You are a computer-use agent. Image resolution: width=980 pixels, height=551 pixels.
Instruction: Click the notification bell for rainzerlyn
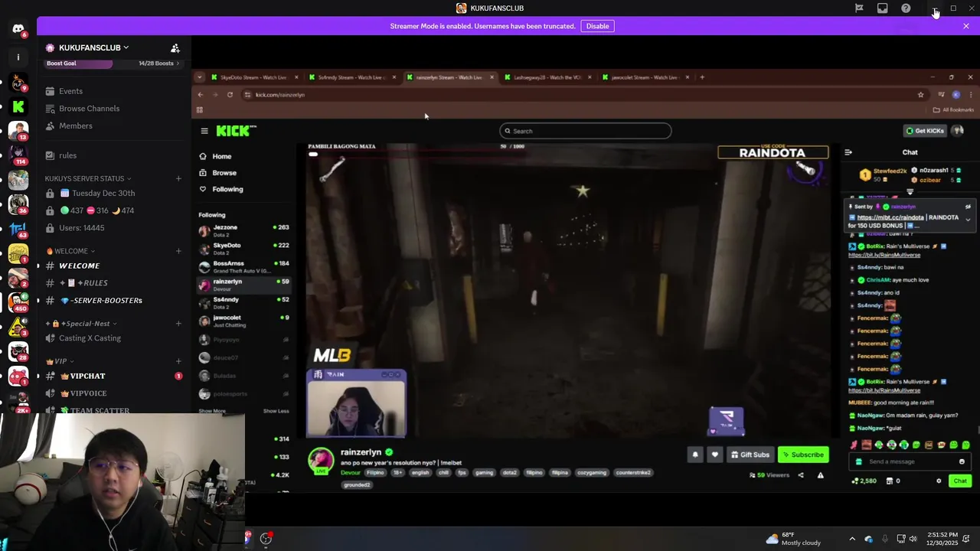pyautogui.click(x=695, y=455)
